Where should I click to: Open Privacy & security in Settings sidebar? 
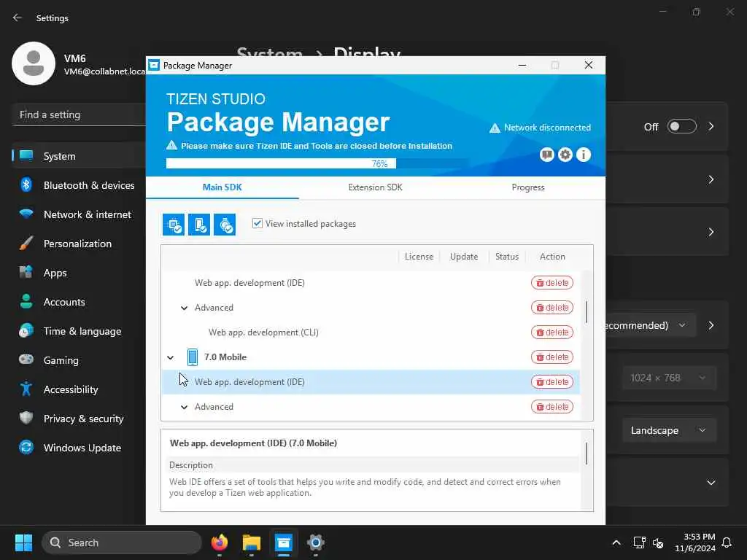tap(78, 419)
